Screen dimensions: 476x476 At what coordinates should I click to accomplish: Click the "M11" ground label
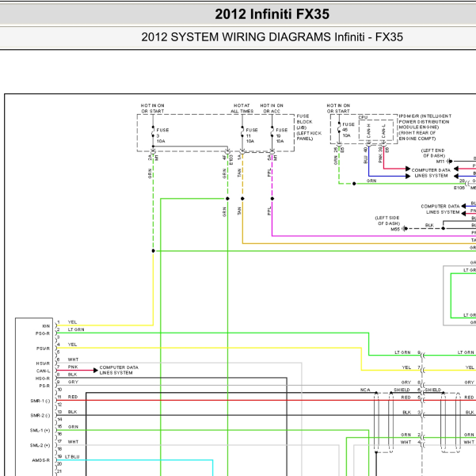click(x=440, y=162)
